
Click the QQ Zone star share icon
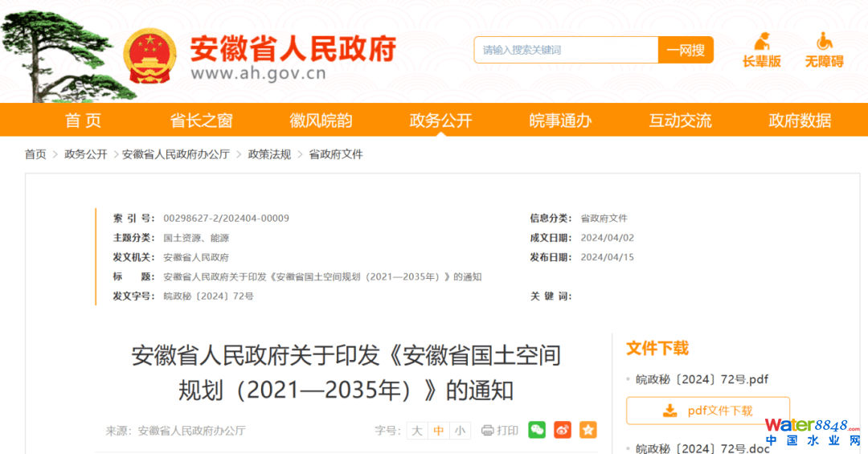[x=588, y=430]
